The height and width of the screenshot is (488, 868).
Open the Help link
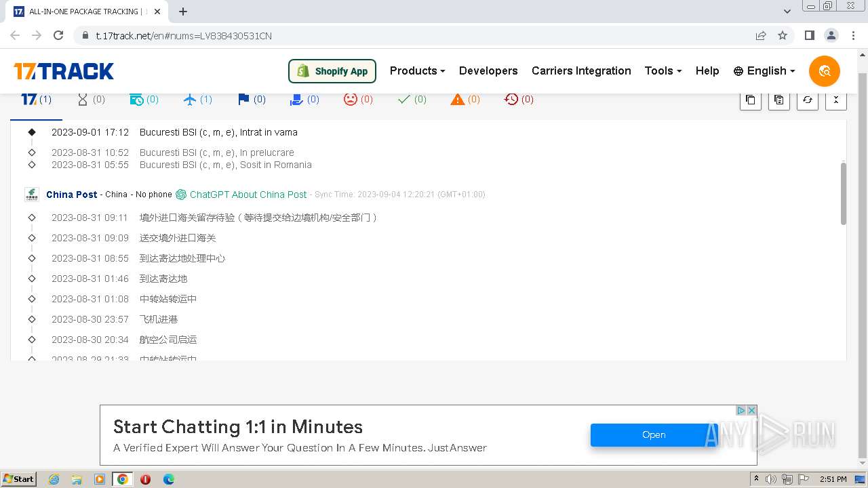pos(707,70)
